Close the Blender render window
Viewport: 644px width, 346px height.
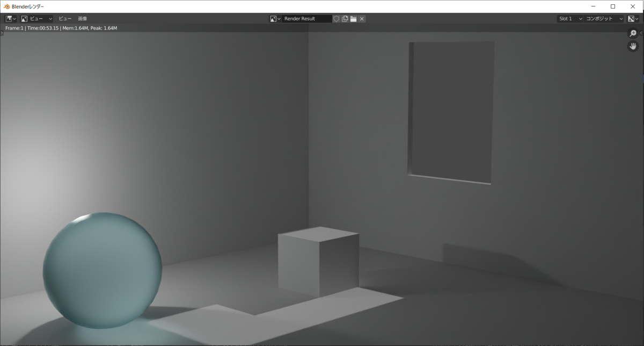633,6
